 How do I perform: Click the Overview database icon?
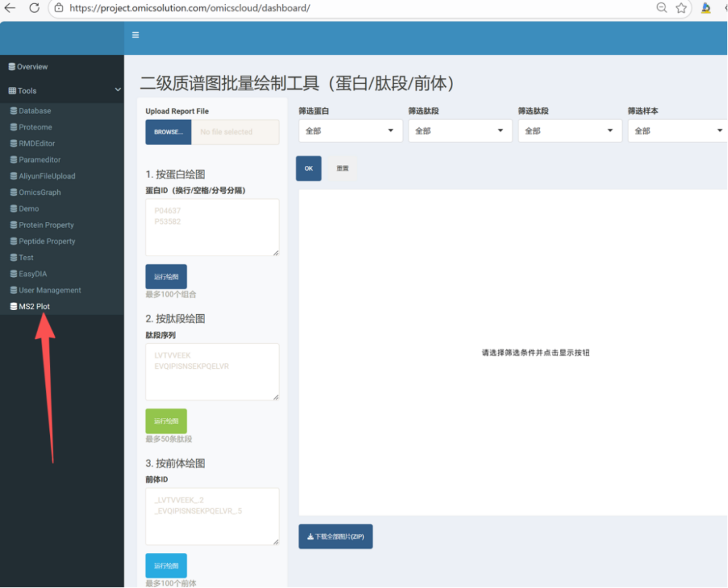click(12, 66)
